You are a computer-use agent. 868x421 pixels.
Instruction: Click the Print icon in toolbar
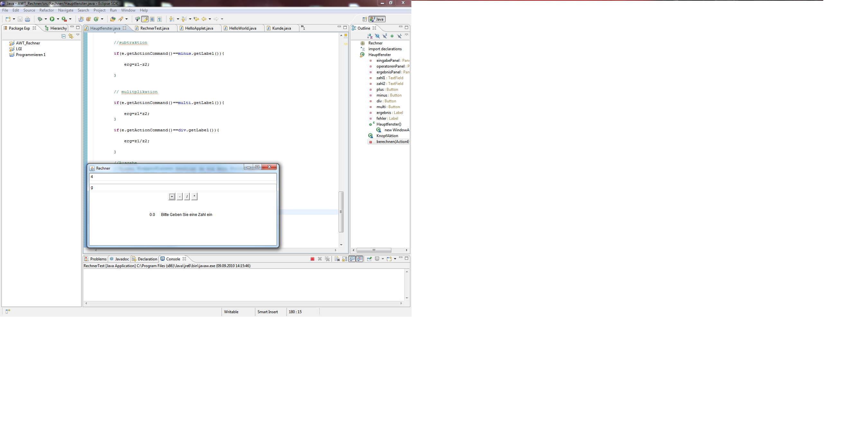point(28,19)
